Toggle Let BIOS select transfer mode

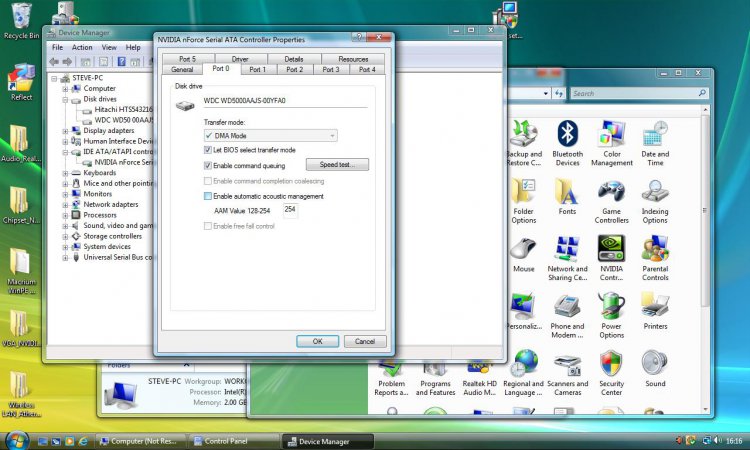(208, 150)
